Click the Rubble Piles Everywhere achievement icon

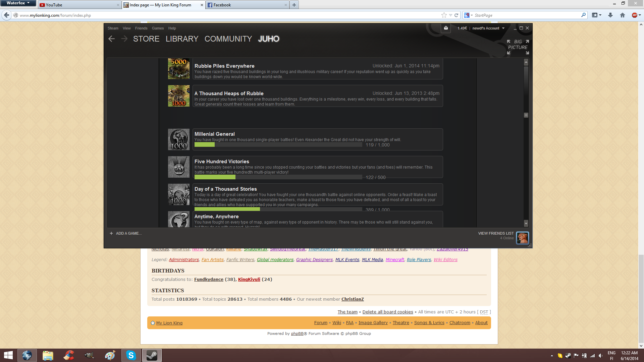click(179, 69)
